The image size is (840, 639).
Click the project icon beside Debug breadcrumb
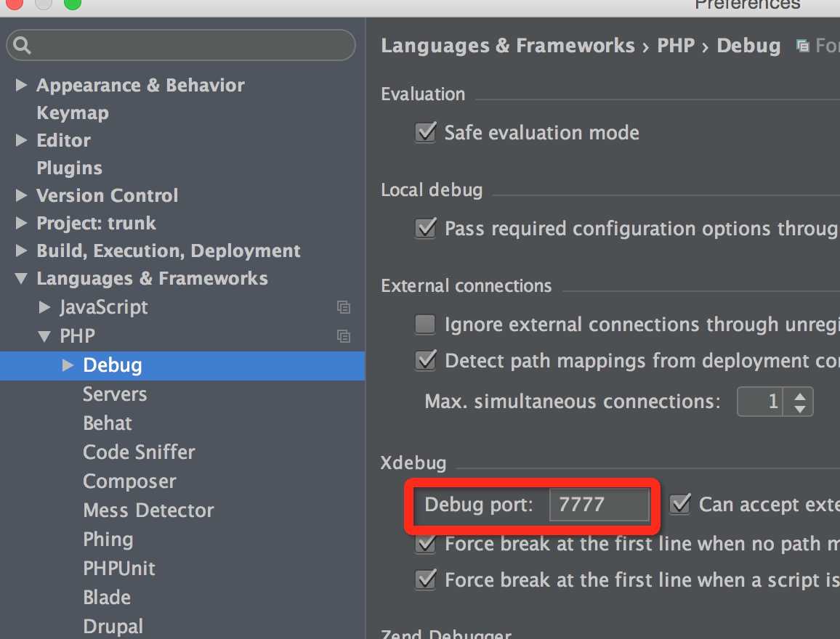point(803,46)
